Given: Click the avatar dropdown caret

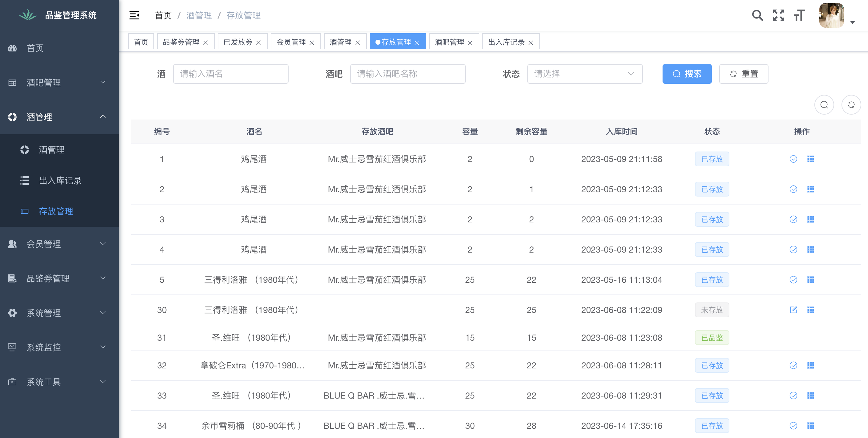Looking at the screenshot, I should (853, 22).
